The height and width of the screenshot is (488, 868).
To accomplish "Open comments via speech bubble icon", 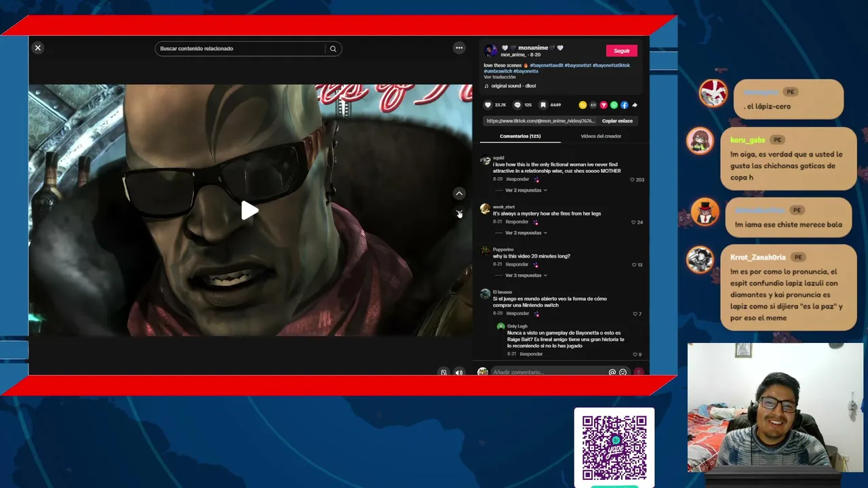I will pos(517,105).
